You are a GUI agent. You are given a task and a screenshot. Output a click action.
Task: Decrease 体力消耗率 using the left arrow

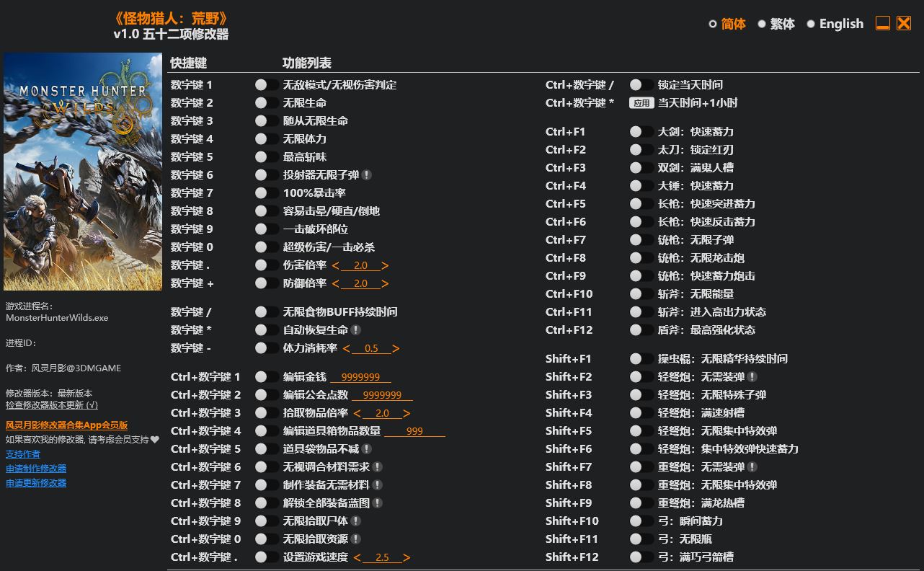coord(346,348)
